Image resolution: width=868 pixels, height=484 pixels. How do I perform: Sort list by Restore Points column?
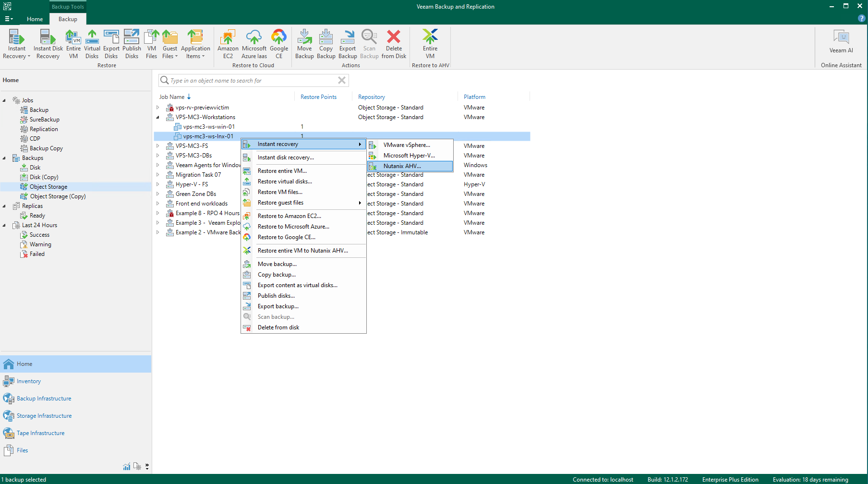click(x=318, y=97)
